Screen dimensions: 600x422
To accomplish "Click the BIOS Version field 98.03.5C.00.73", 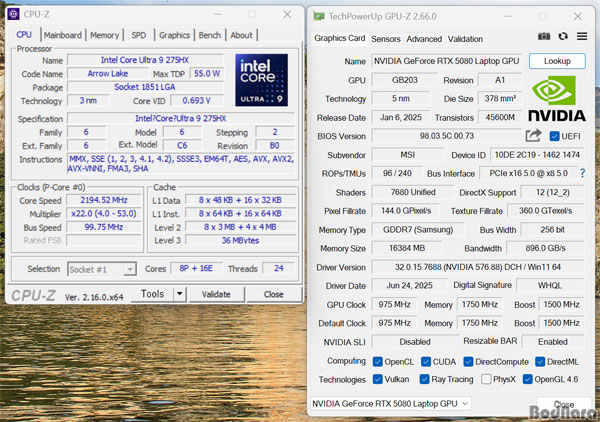I will [447, 136].
